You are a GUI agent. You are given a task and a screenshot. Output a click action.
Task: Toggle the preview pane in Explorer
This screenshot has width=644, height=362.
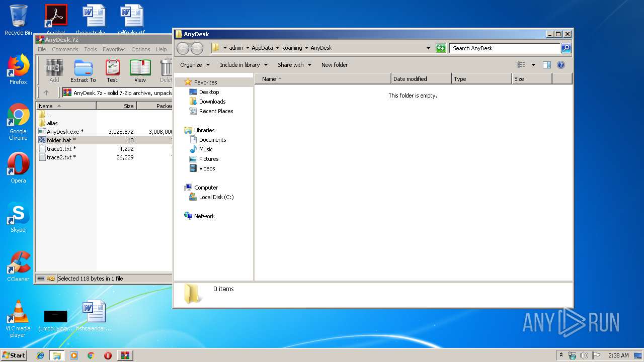(547, 65)
